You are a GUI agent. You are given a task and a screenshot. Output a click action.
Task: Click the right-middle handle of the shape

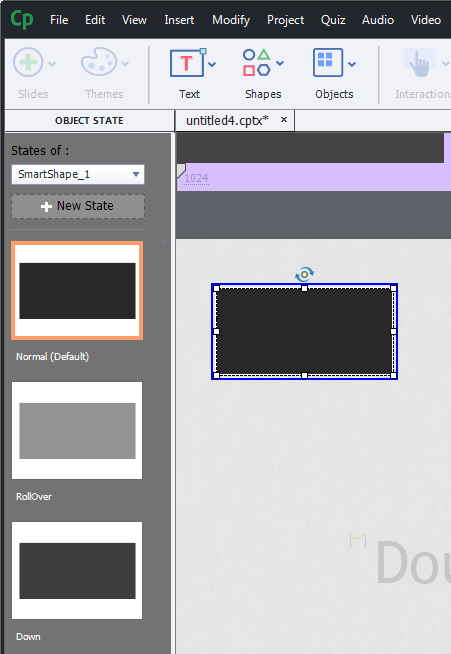(x=393, y=331)
